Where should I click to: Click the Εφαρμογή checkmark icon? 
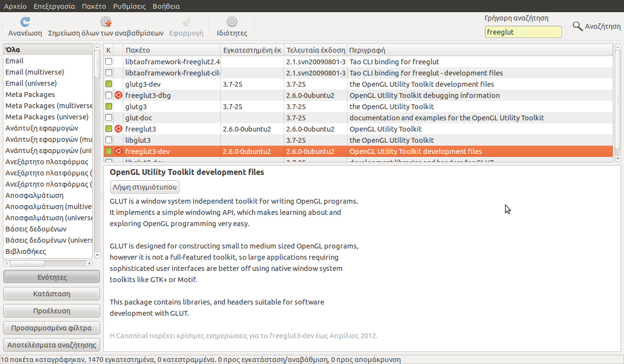coord(186,22)
